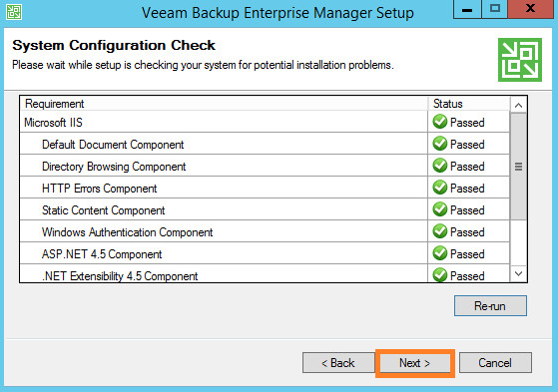This screenshot has width=558, height=392.
Task: Click the passed icon for Directory Browsing Component
Action: pyautogui.click(x=440, y=166)
